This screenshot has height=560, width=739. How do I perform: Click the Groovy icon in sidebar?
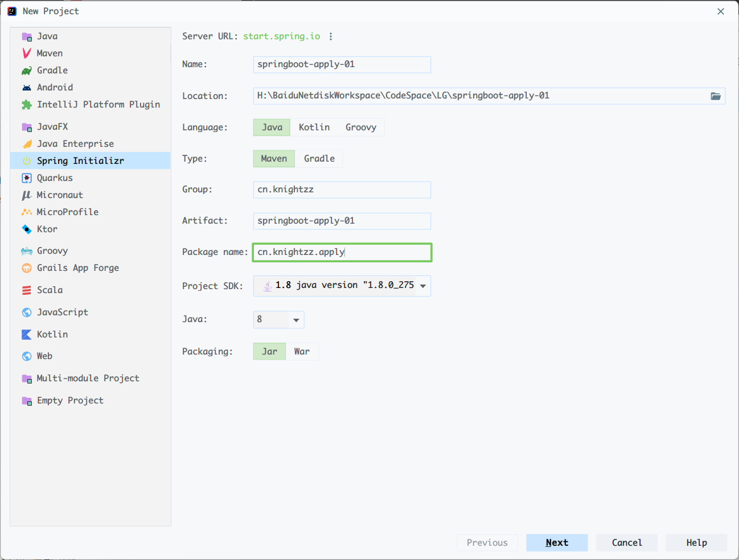[27, 251]
